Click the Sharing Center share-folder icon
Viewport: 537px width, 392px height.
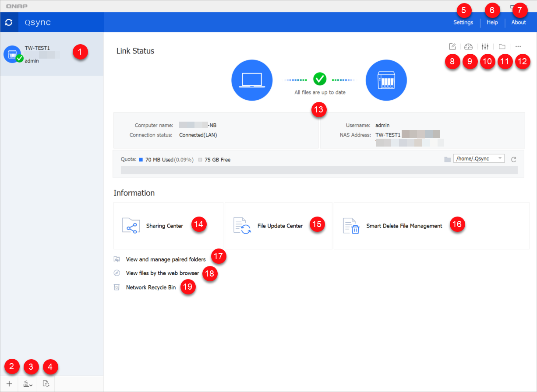131,226
